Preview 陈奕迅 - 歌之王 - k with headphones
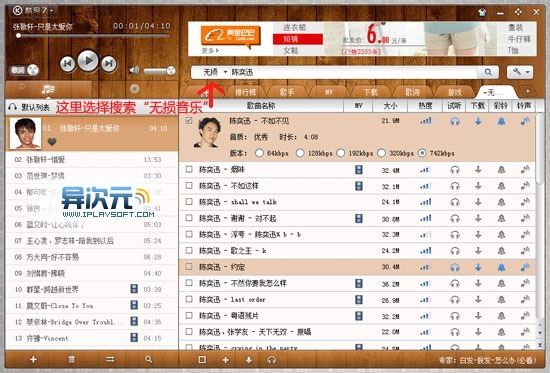Viewport: 550px width, 373px height. (455, 251)
